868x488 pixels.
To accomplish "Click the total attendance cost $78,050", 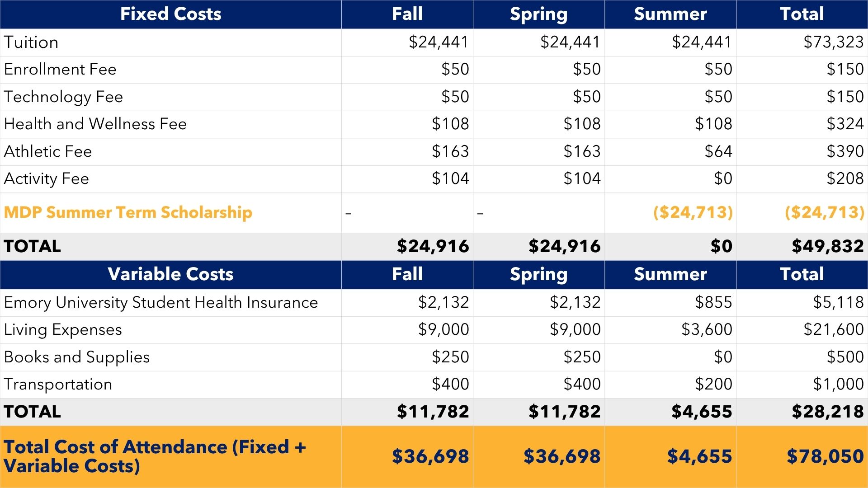I will tap(825, 456).
